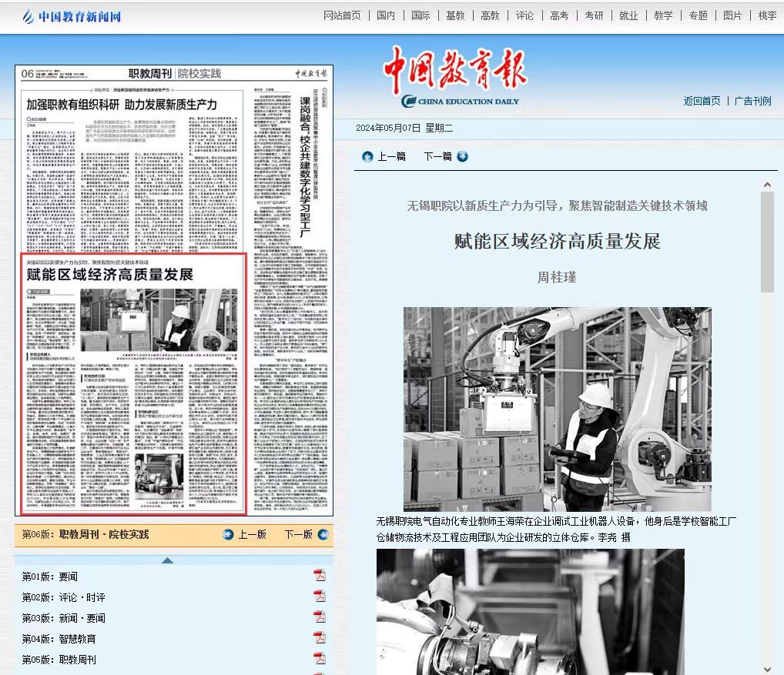Go to 考研 section in the top menu
The image size is (784, 675).
[x=594, y=15]
